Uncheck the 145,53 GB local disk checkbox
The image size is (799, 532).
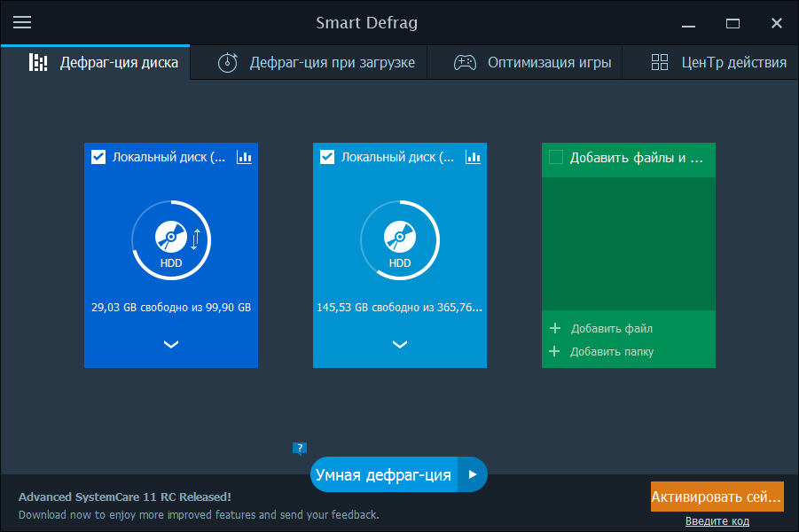point(327,157)
